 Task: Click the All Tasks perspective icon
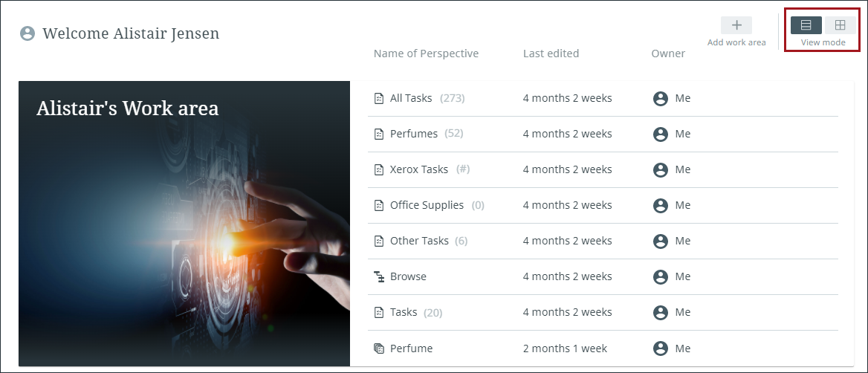tap(378, 98)
